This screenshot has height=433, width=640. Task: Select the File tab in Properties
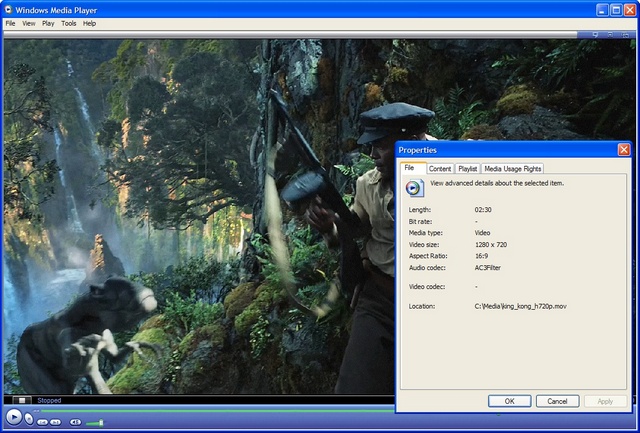[413, 168]
